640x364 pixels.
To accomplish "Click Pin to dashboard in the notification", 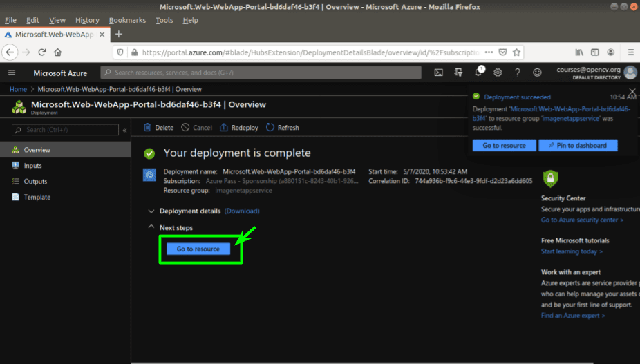I will click(x=578, y=145).
